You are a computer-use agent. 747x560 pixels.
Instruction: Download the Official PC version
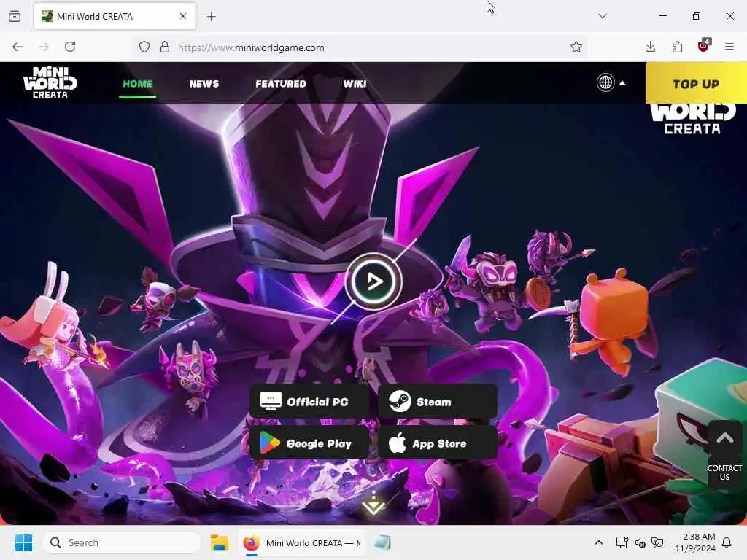click(x=309, y=402)
